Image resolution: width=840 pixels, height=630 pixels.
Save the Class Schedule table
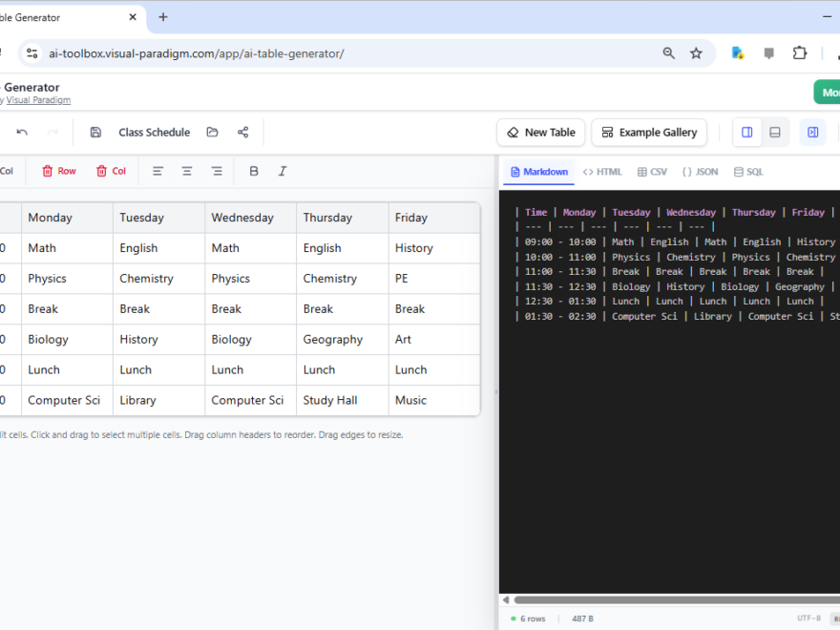95,132
